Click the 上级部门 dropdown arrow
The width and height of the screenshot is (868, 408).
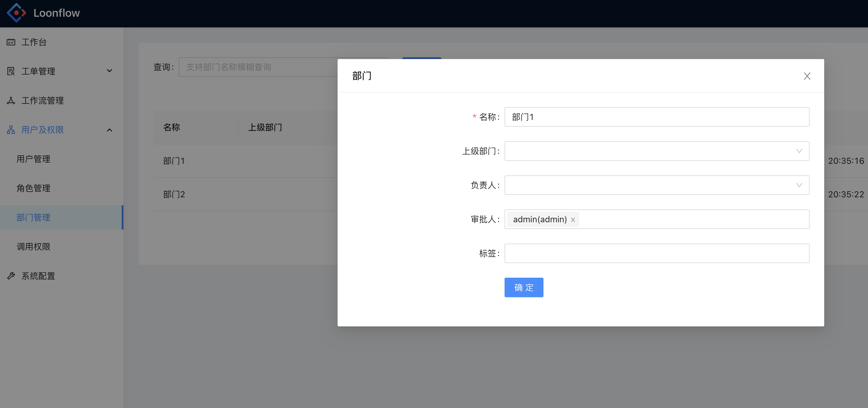[799, 151]
